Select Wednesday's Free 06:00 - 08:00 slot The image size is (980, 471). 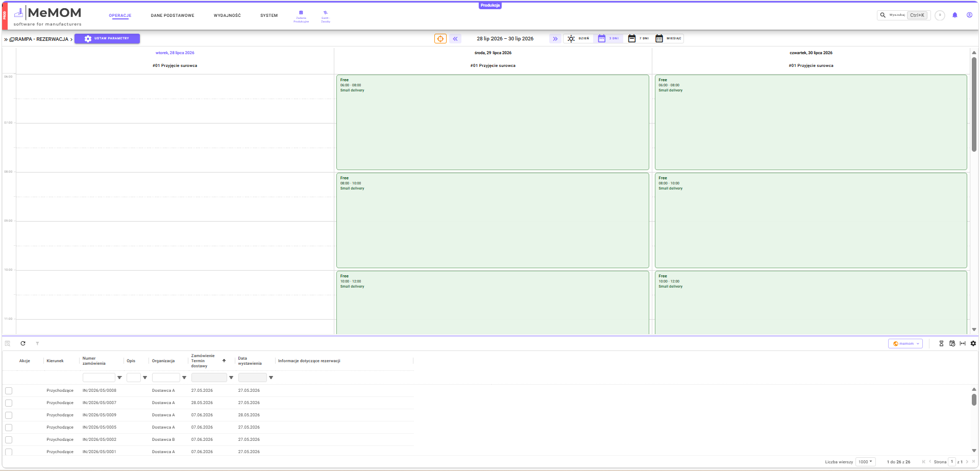493,123
